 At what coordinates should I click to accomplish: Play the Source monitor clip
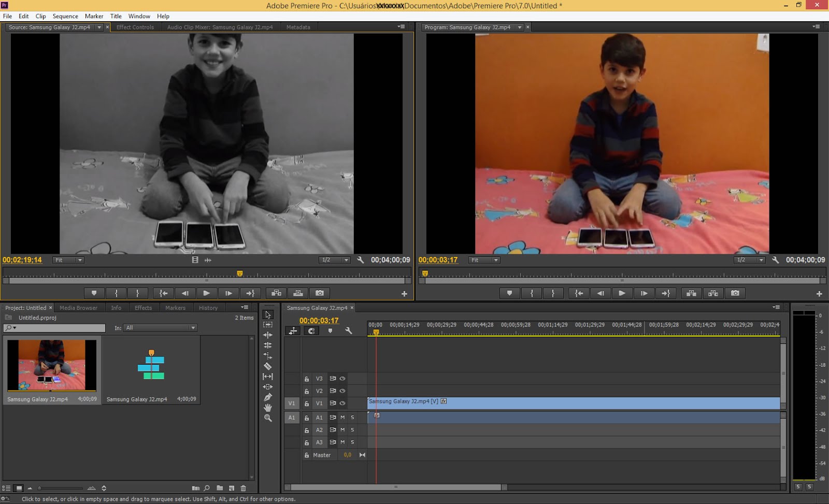tap(207, 293)
